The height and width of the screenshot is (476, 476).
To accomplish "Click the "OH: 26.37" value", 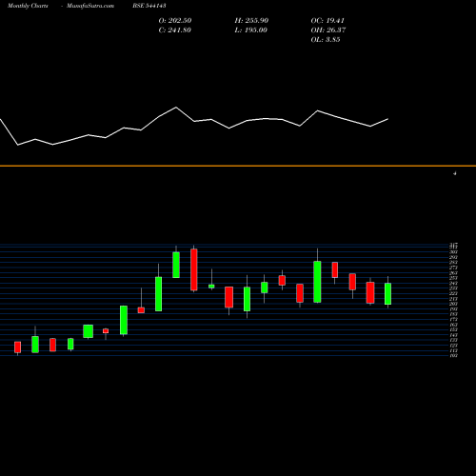I will [x=328, y=30].
